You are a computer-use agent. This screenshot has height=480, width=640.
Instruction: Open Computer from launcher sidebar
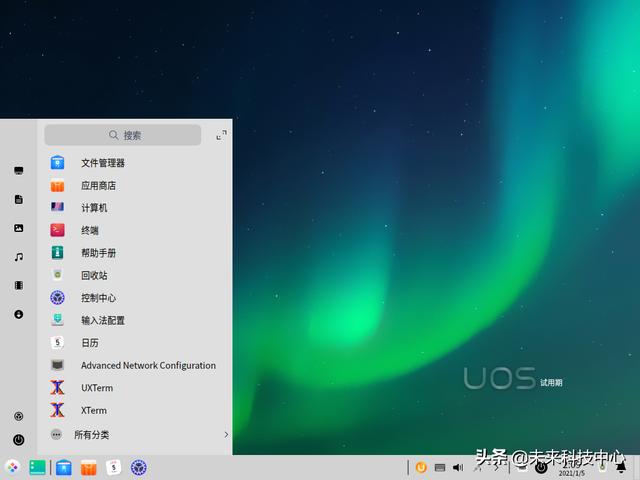(18, 171)
